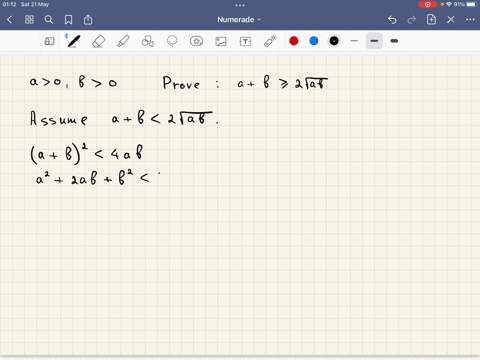Bookmark the current page
The width and height of the screenshot is (480, 360).
[x=68, y=20]
